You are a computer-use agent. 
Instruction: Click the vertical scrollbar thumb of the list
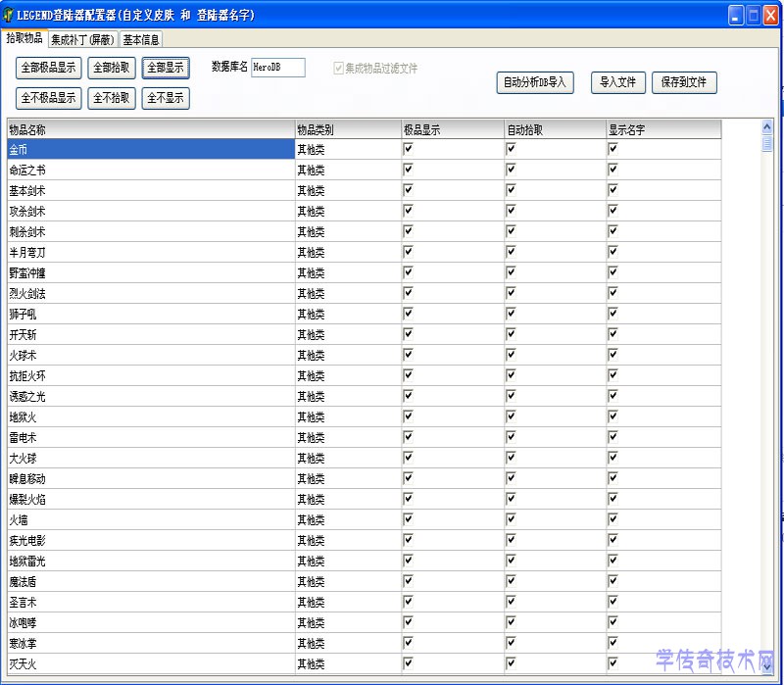coord(767,143)
